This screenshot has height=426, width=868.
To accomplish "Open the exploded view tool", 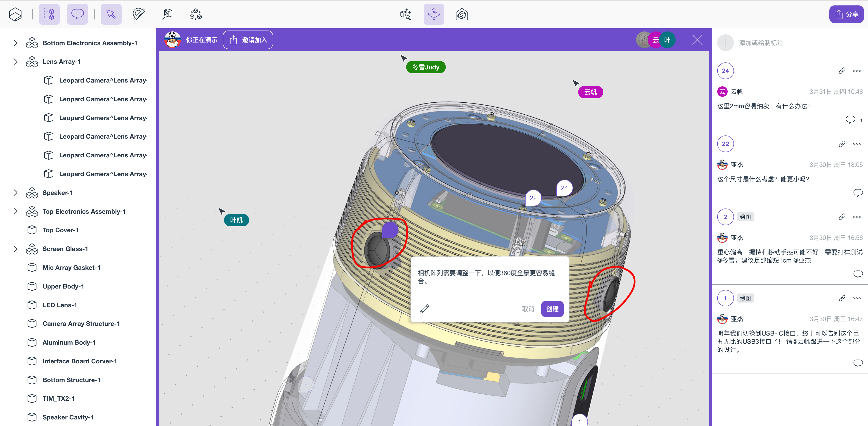I will tap(196, 14).
